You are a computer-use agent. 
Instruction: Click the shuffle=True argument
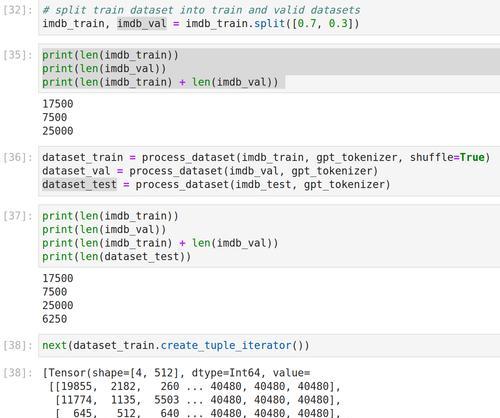pos(447,157)
